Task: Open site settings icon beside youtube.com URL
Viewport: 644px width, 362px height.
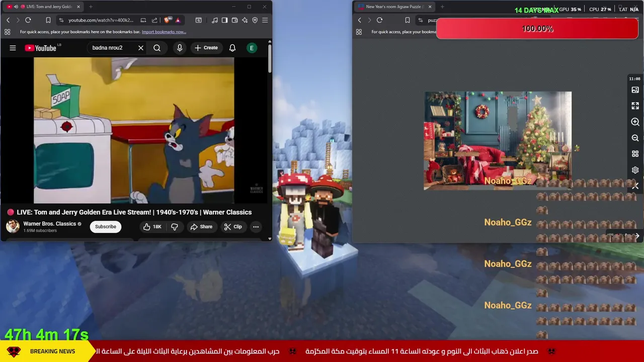Action: 61,20
